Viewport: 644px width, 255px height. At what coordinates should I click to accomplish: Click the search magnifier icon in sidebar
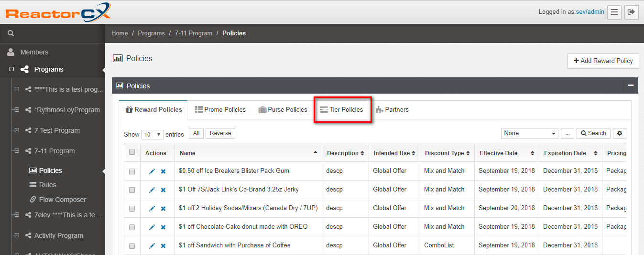(x=11, y=33)
